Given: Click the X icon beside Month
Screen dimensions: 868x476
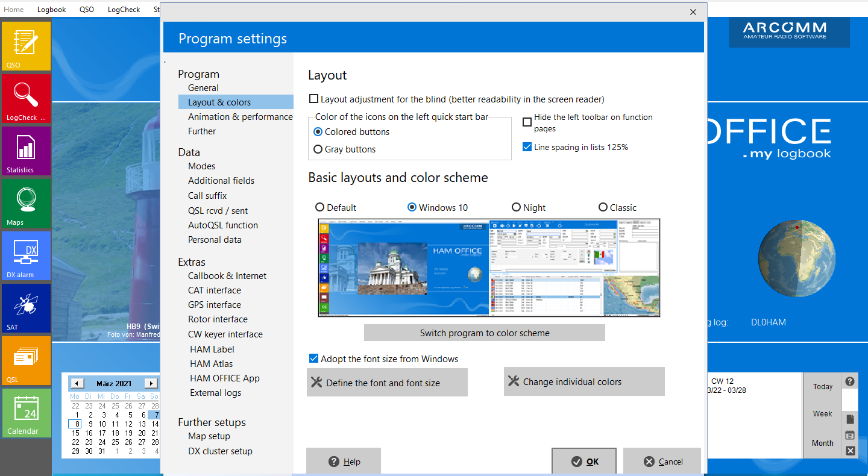Looking at the screenshot, I should (x=850, y=451).
